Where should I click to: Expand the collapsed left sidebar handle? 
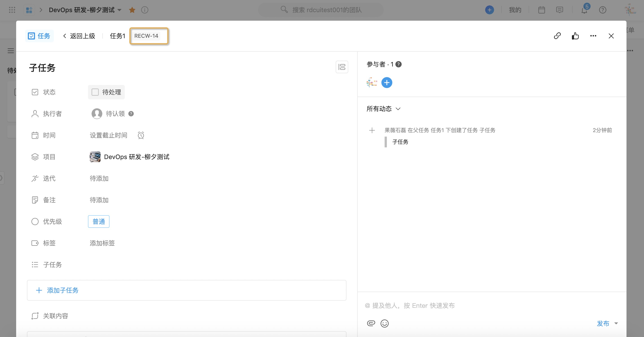(x=2, y=178)
